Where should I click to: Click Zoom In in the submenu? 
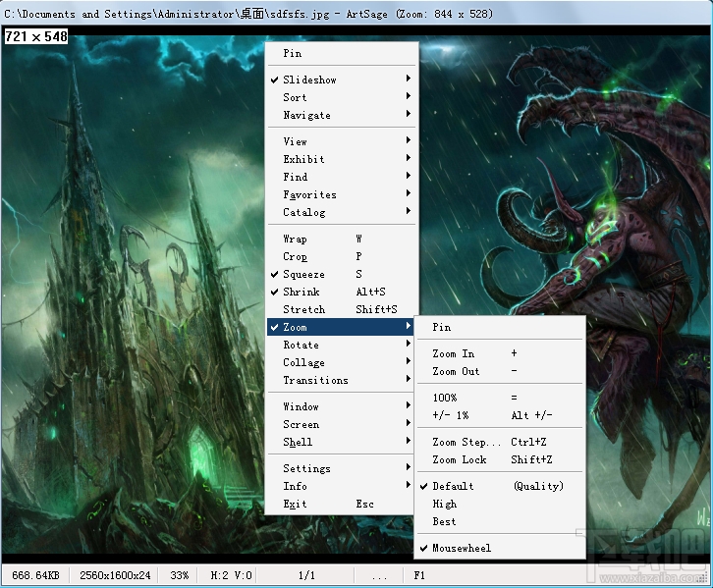454,354
